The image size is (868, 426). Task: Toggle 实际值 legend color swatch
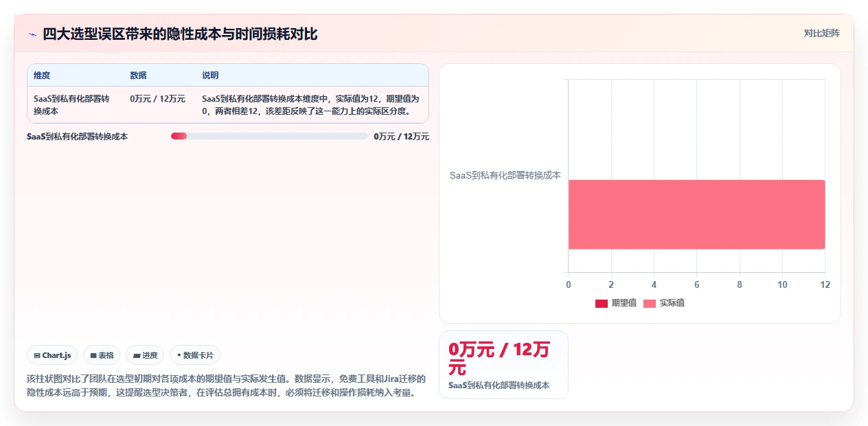(650, 303)
